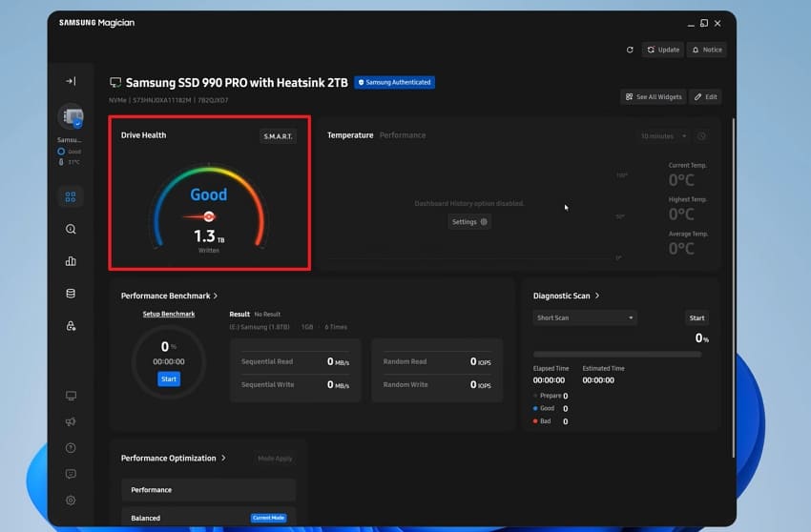Switch to the Temperature tab
The image size is (811, 532).
[350, 135]
